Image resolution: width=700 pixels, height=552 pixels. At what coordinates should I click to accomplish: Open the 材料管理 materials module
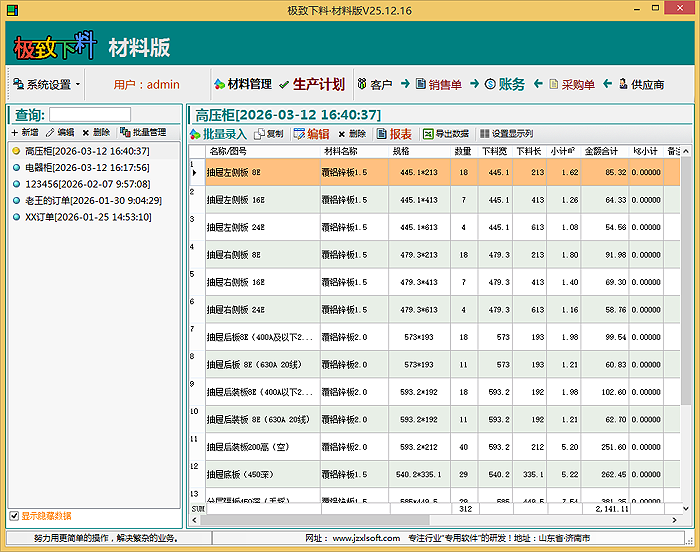click(242, 84)
